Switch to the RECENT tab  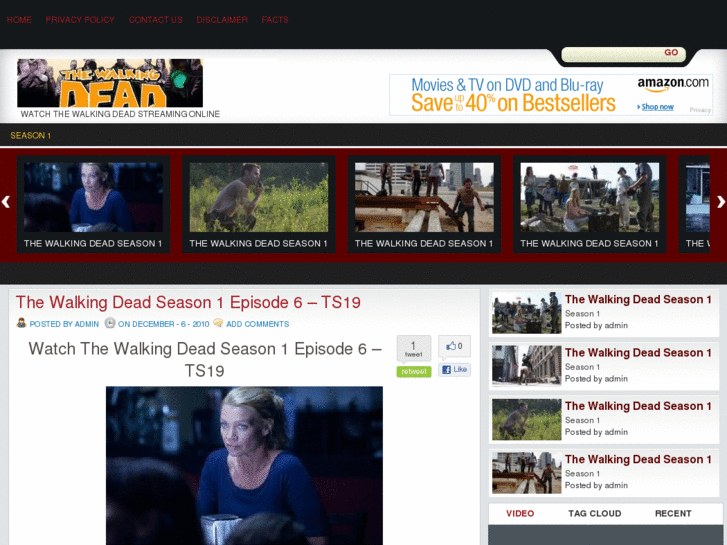pyautogui.click(x=673, y=513)
